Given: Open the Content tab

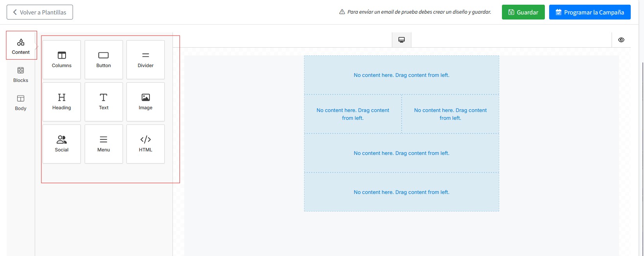Looking at the screenshot, I should 21,46.
